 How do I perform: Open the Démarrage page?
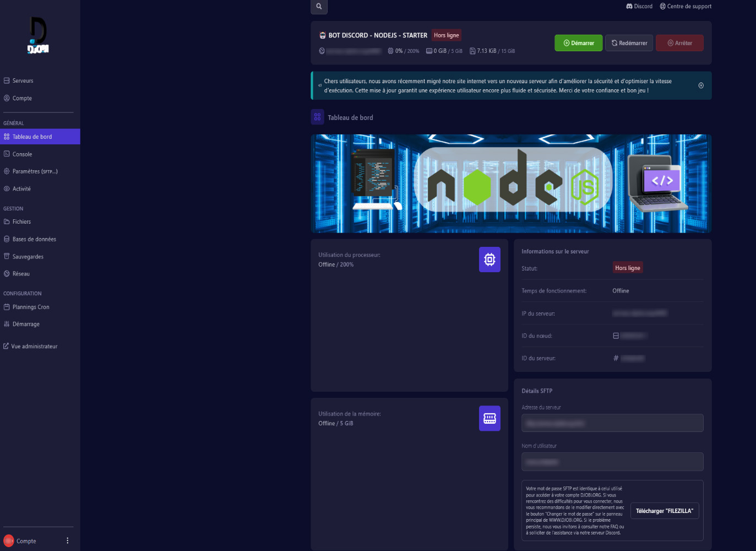[x=40, y=324]
